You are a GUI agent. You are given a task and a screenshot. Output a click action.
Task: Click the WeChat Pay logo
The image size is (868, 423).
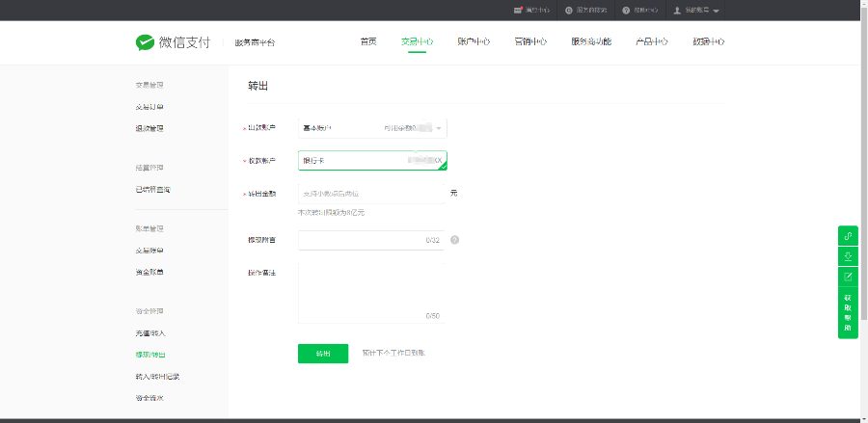click(173, 42)
